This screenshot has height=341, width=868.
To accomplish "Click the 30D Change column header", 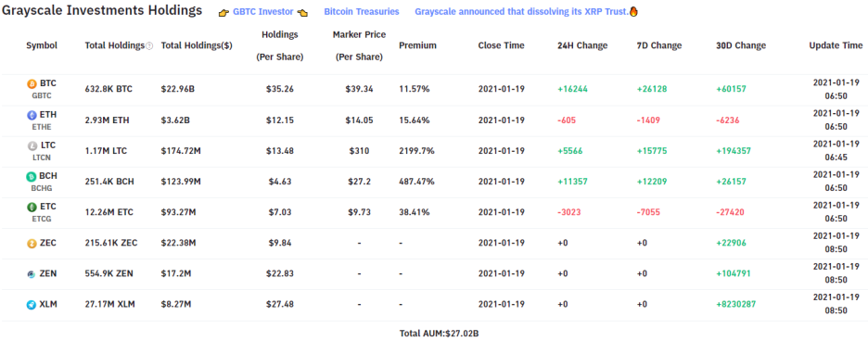I will [x=741, y=46].
